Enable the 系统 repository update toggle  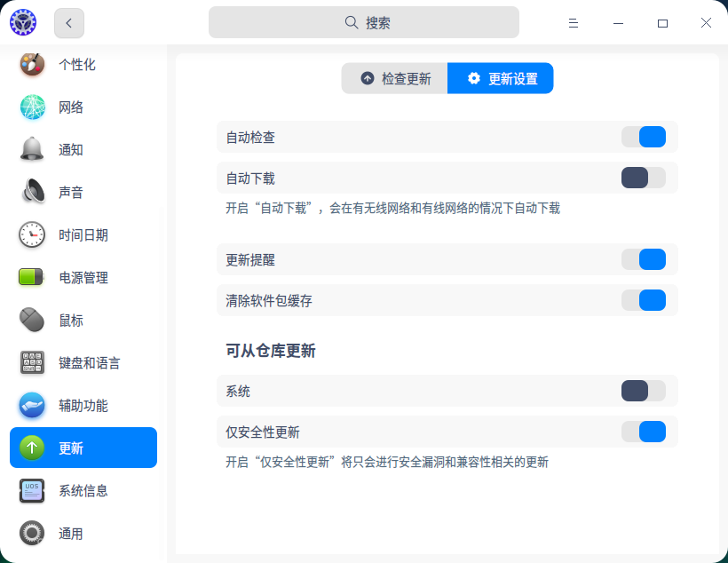[643, 391]
